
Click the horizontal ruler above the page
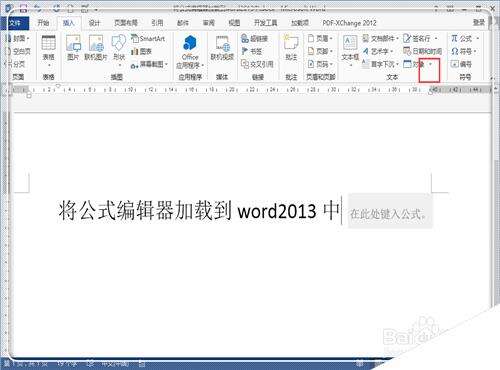point(252,90)
